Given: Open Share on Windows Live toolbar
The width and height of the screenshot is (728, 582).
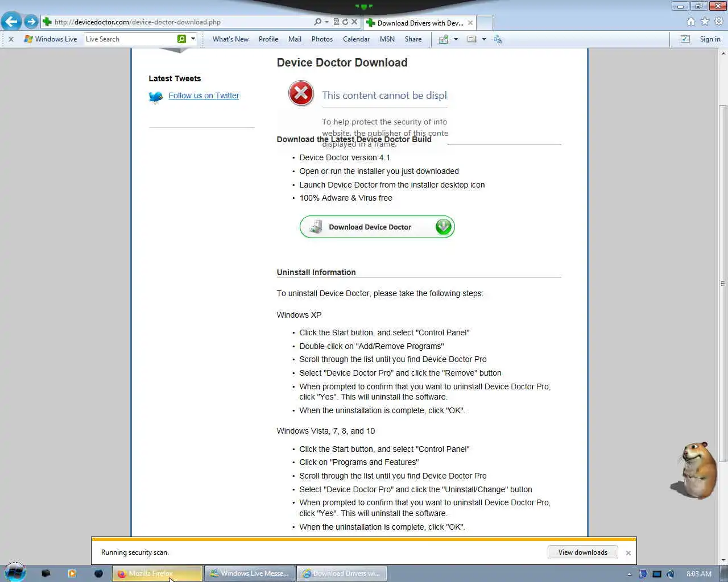Looking at the screenshot, I should tap(413, 39).
